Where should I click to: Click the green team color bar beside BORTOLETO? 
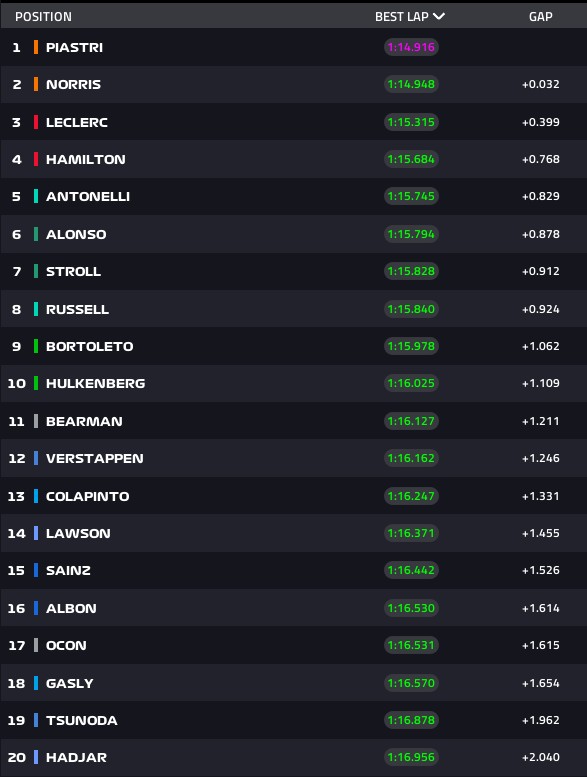click(36, 346)
